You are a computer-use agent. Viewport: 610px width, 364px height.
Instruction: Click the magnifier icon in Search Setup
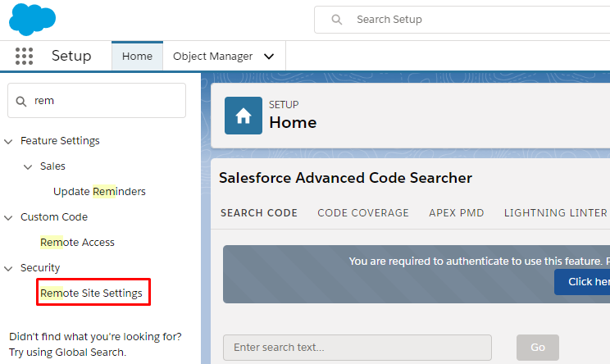click(x=337, y=20)
